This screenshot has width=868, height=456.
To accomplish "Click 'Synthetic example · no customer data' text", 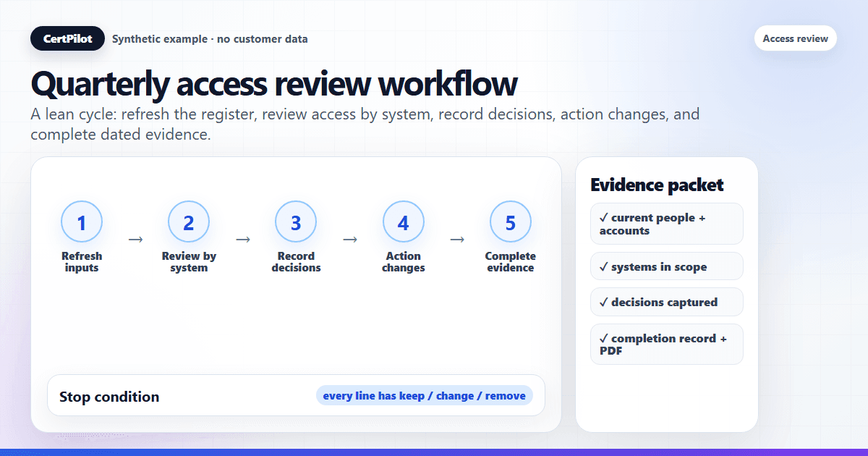I will (x=210, y=39).
